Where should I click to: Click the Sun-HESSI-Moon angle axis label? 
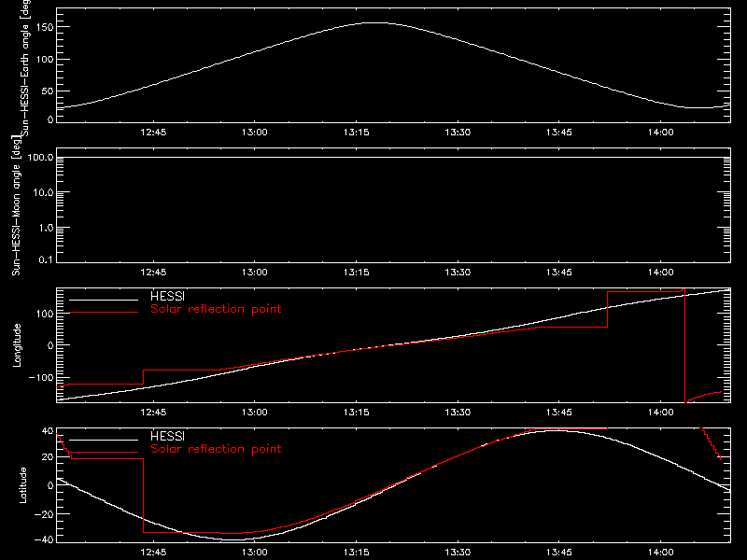(16, 205)
